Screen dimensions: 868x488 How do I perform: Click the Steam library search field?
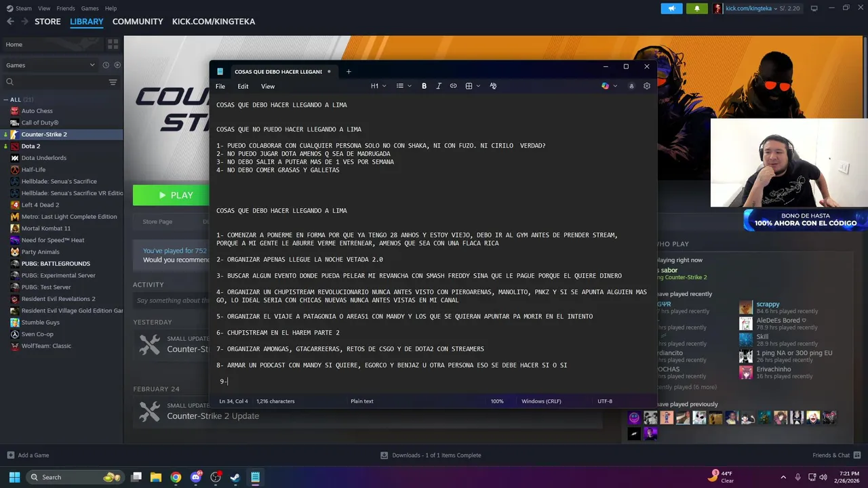[x=54, y=82]
